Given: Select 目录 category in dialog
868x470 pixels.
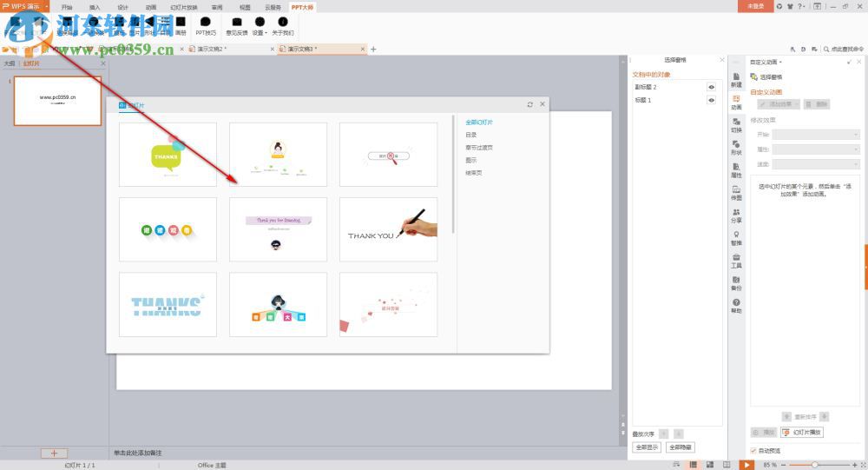Looking at the screenshot, I should pyautogui.click(x=471, y=135).
